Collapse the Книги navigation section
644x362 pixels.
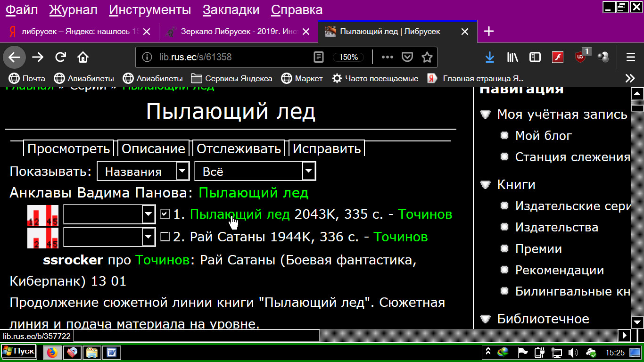tap(486, 184)
